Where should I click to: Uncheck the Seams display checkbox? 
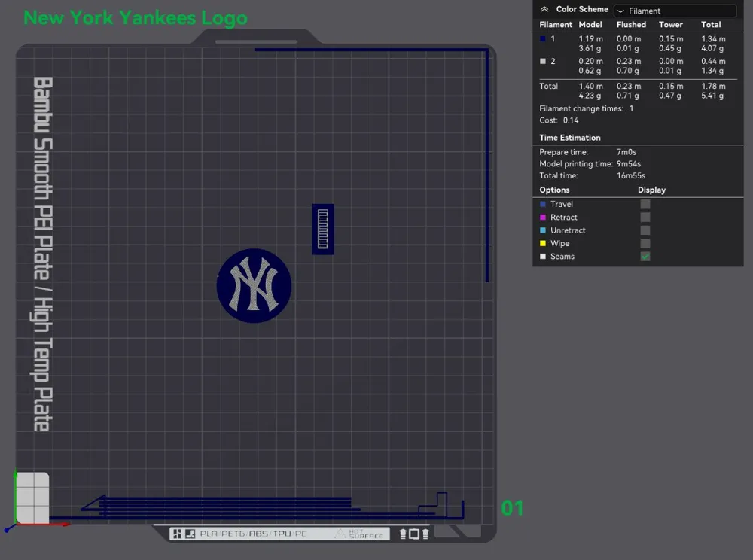tap(645, 256)
